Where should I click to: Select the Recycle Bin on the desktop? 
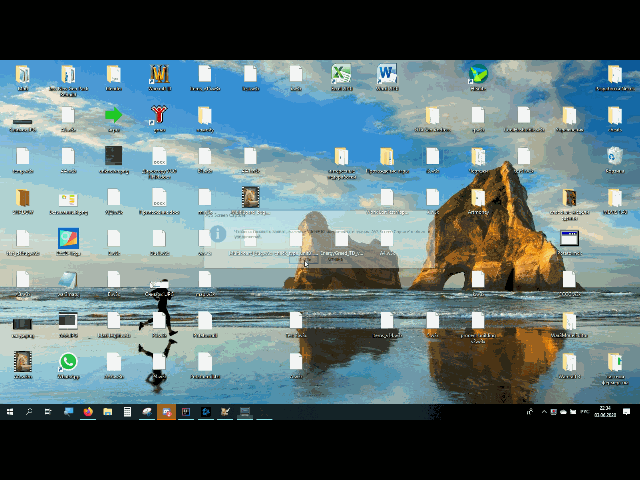[x=615, y=159]
